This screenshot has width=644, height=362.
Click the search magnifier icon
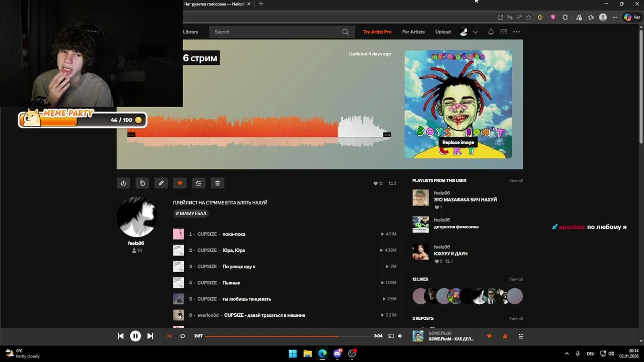coord(345,32)
